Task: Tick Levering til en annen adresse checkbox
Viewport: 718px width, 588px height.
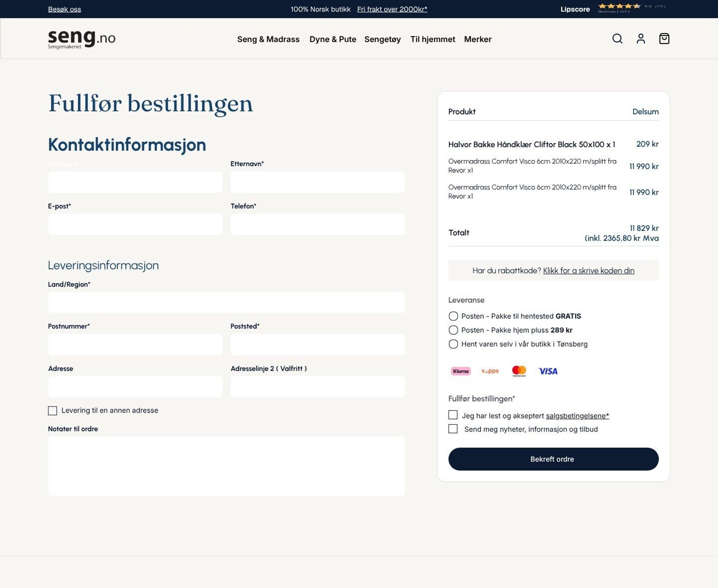Action: (x=52, y=411)
